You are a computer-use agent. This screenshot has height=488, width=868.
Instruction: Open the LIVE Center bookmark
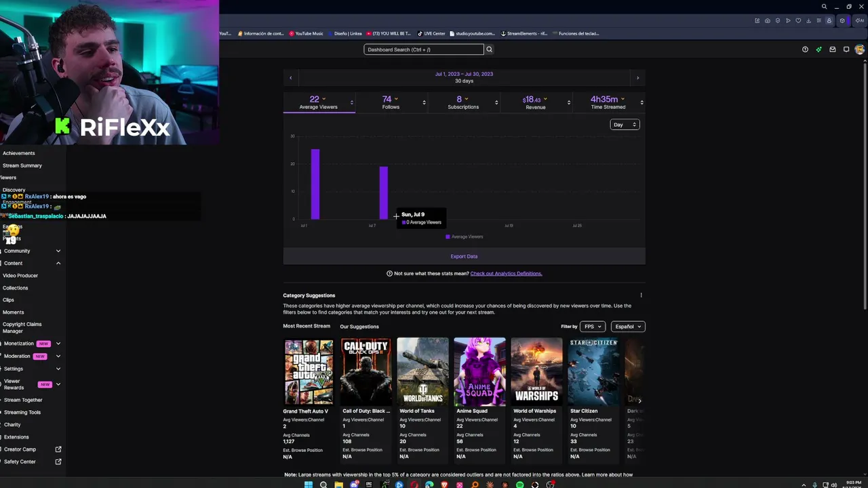click(x=431, y=33)
